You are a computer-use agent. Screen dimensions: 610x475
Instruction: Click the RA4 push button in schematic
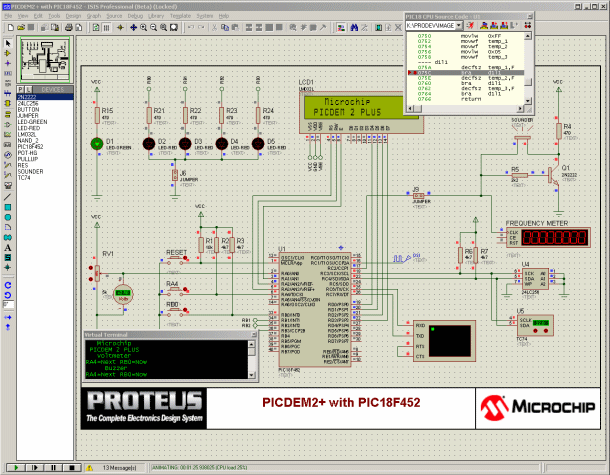pos(175,289)
